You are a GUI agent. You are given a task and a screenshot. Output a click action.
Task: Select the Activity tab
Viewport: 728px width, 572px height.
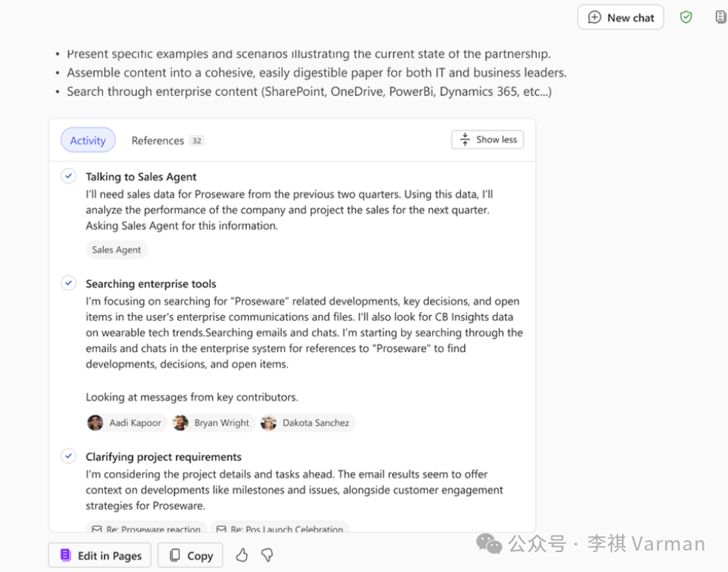click(x=87, y=140)
